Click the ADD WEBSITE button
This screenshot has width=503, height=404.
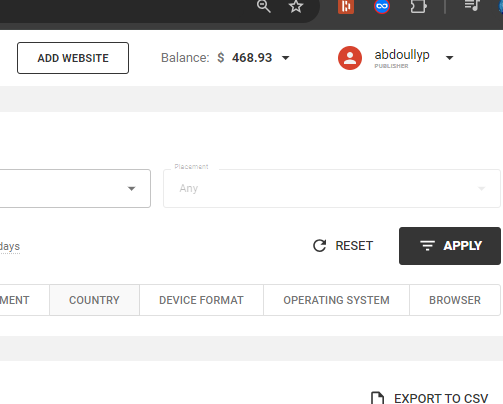click(73, 58)
